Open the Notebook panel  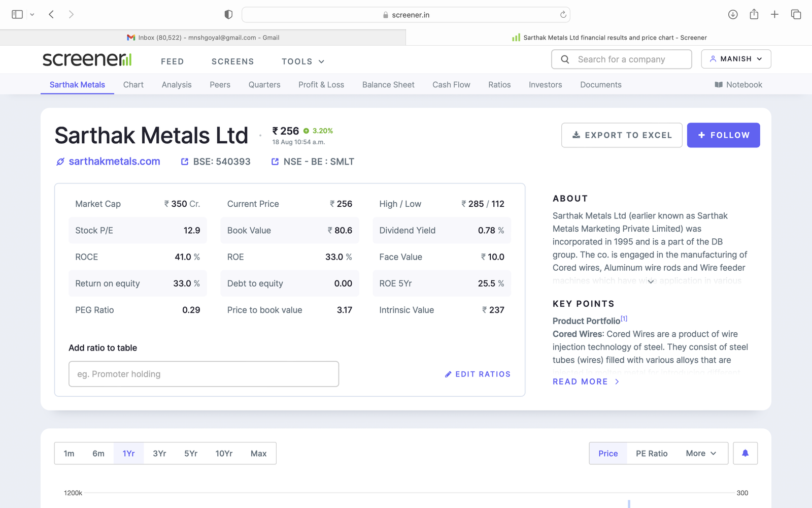pos(738,85)
